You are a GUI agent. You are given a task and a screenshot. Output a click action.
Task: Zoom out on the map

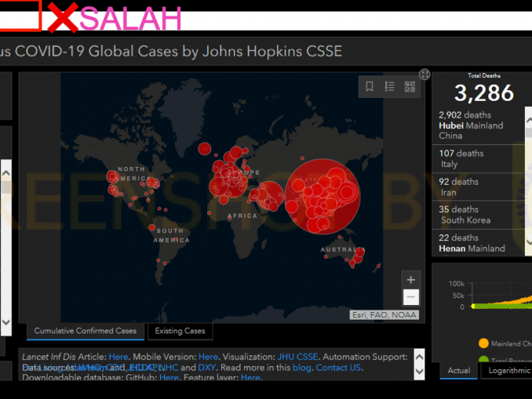(411, 297)
